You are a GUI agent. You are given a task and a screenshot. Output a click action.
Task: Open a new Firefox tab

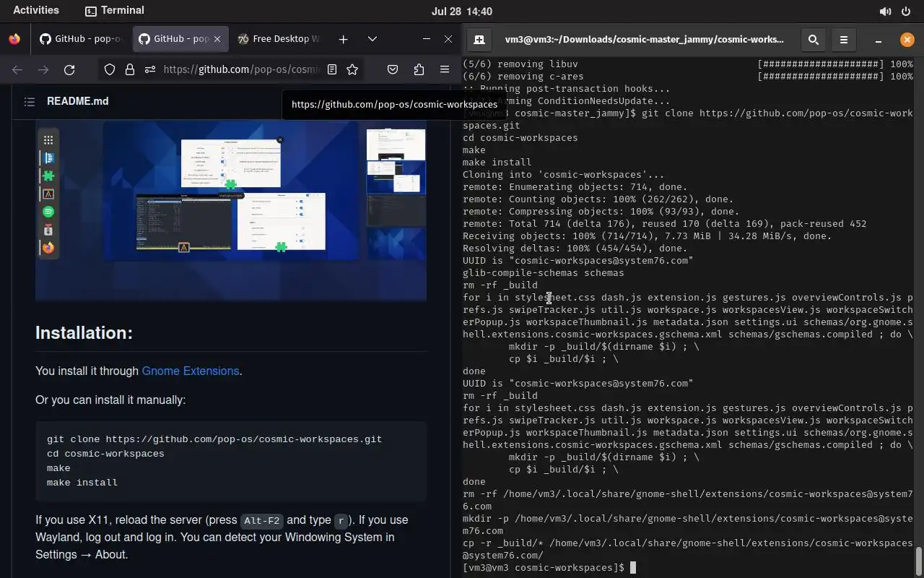coord(343,39)
